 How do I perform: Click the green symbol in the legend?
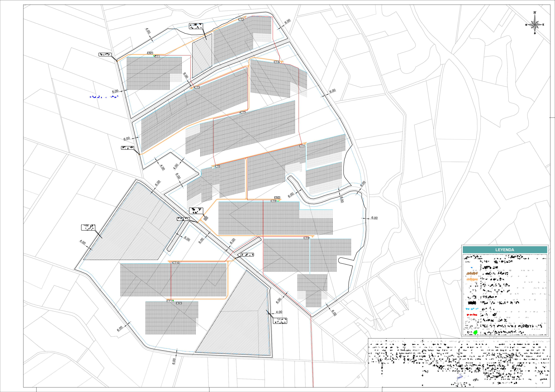pos(475,333)
